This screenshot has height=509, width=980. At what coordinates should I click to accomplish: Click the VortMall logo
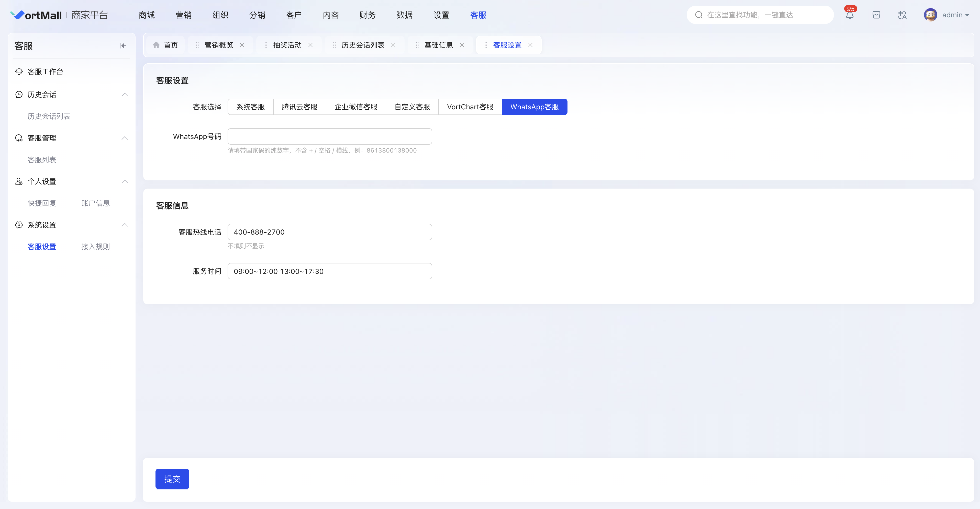(36, 15)
